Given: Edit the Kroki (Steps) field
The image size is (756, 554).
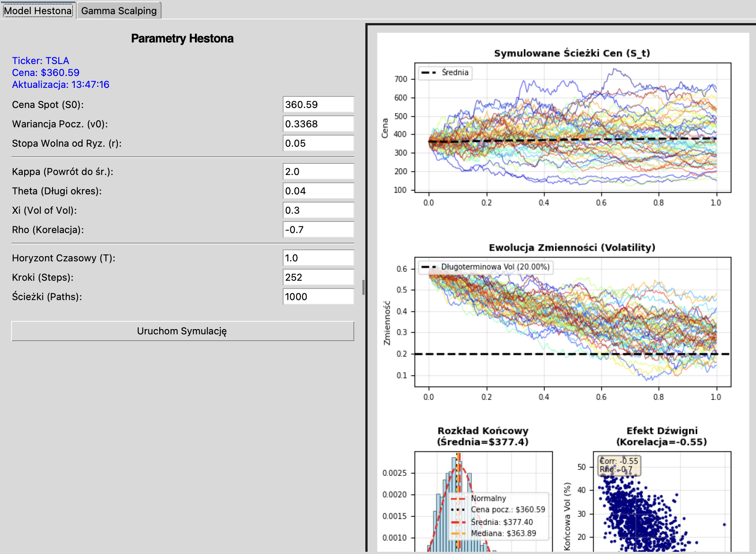Looking at the screenshot, I should 318,277.
